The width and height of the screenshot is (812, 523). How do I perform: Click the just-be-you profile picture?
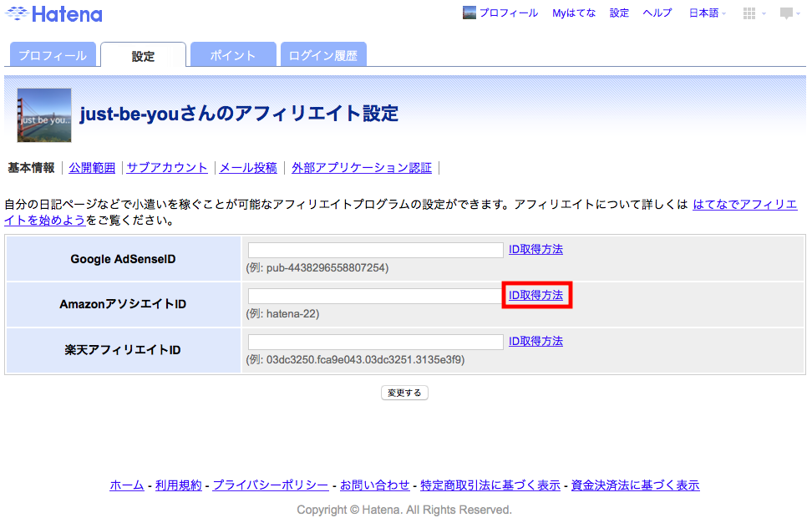44,115
